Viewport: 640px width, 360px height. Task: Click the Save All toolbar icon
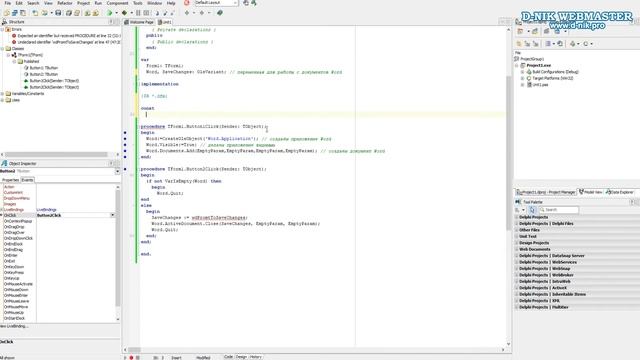[x=69, y=13]
